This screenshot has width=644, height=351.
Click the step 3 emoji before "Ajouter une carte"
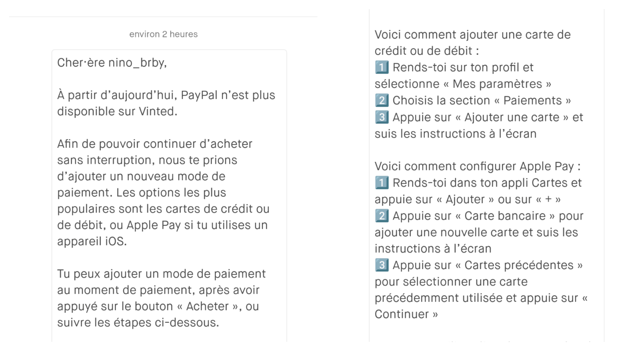pos(382,117)
